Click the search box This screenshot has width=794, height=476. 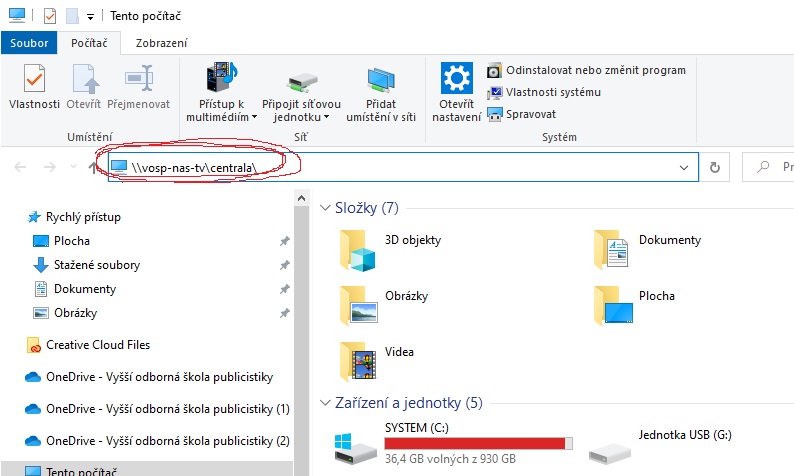point(768,167)
